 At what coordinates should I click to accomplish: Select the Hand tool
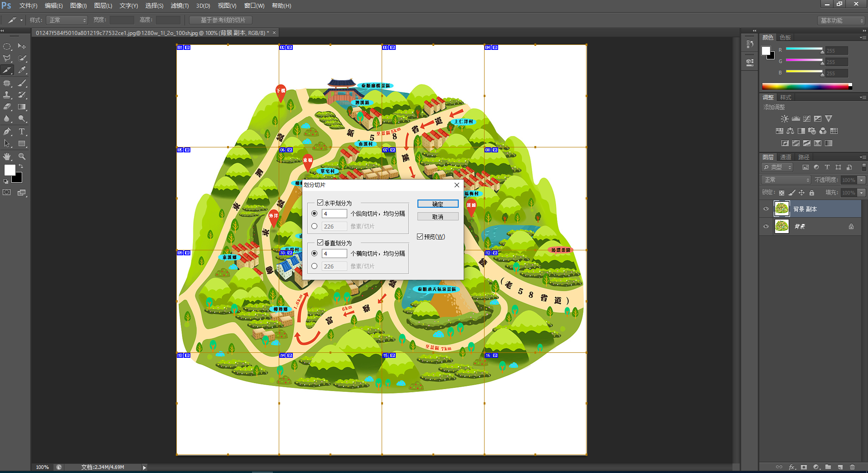(7, 156)
